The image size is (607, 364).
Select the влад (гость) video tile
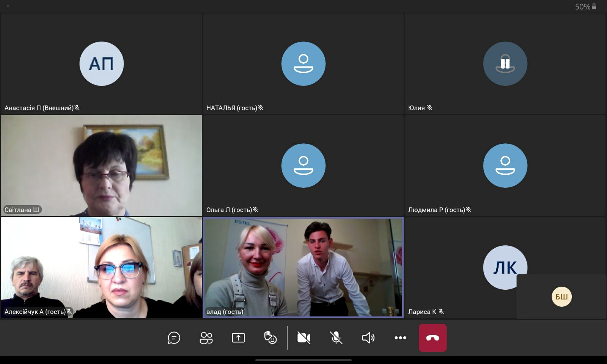303,267
